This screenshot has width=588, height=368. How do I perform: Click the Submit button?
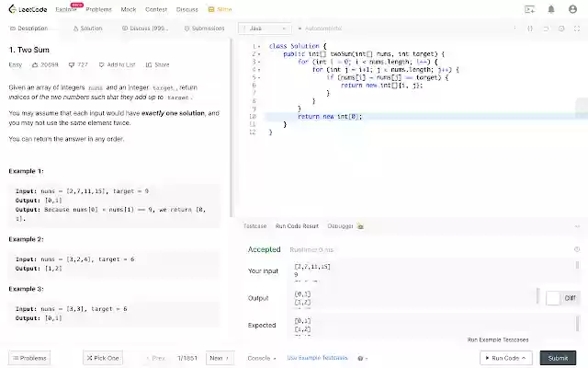558,358
